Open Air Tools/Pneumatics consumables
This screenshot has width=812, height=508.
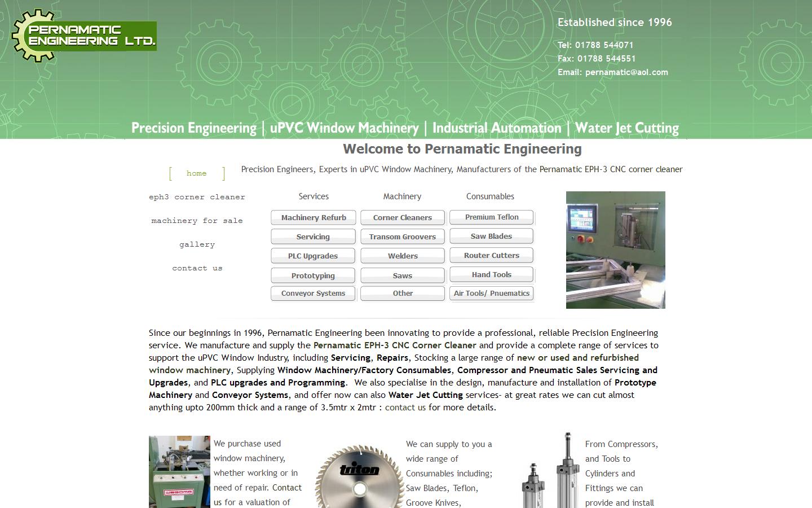point(491,293)
